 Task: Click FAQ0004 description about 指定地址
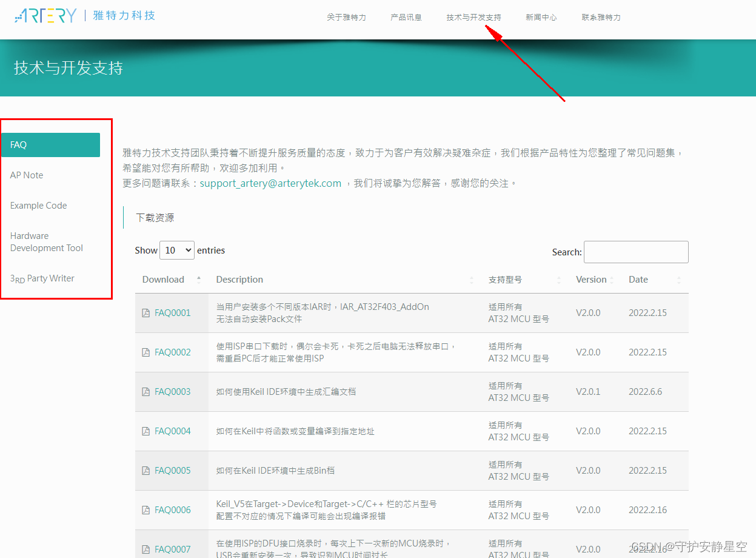[295, 431]
